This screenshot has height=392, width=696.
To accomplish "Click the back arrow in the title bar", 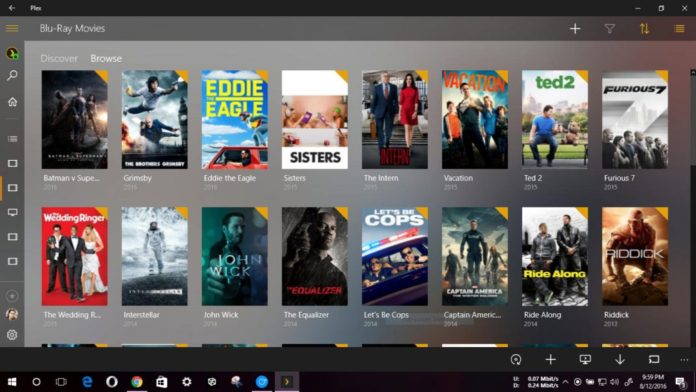I will 12,8.
